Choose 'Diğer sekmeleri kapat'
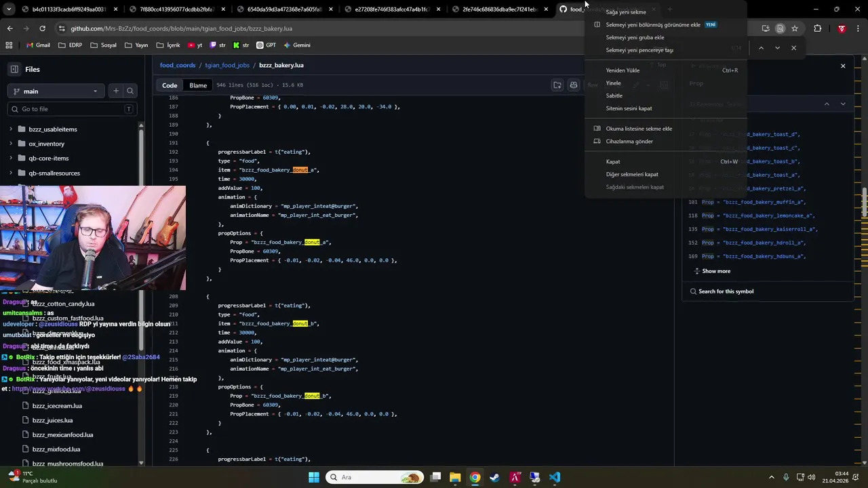Image resolution: width=868 pixels, height=488 pixels. [x=632, y=174]
